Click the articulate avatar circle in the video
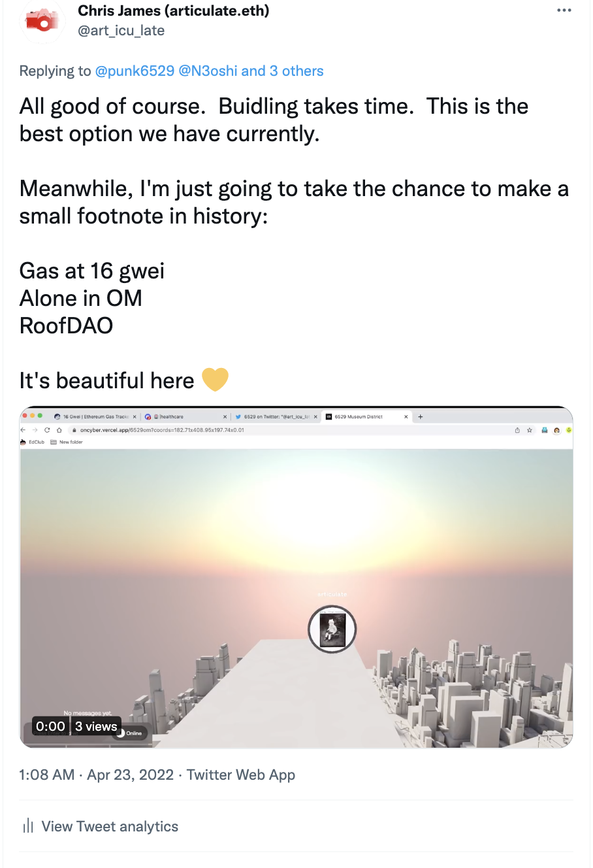The width and height of the screenshot is (593, 868). pos(332,629)
